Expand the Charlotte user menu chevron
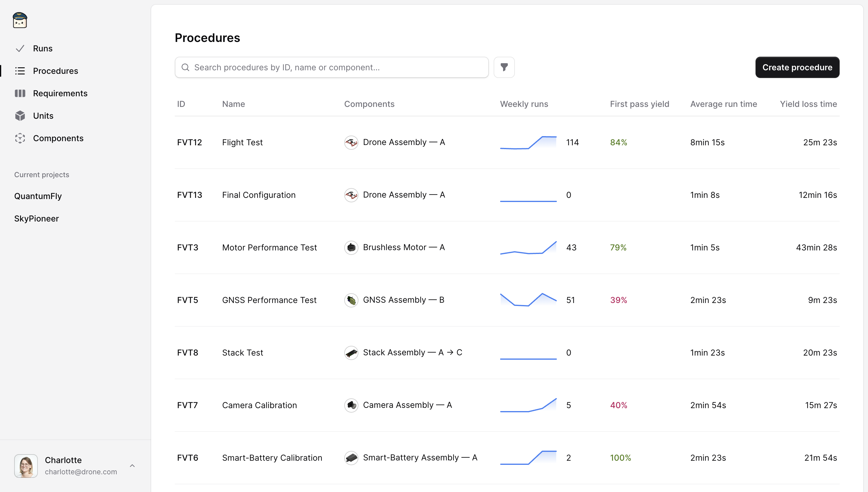This screenshot has width=868, height=492. coord(132,466)
